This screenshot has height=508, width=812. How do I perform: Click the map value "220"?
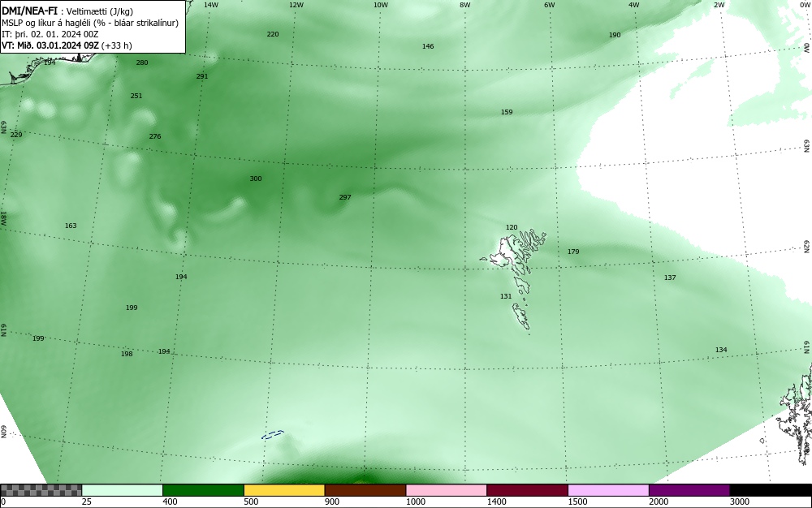click(x=273, y=34)
